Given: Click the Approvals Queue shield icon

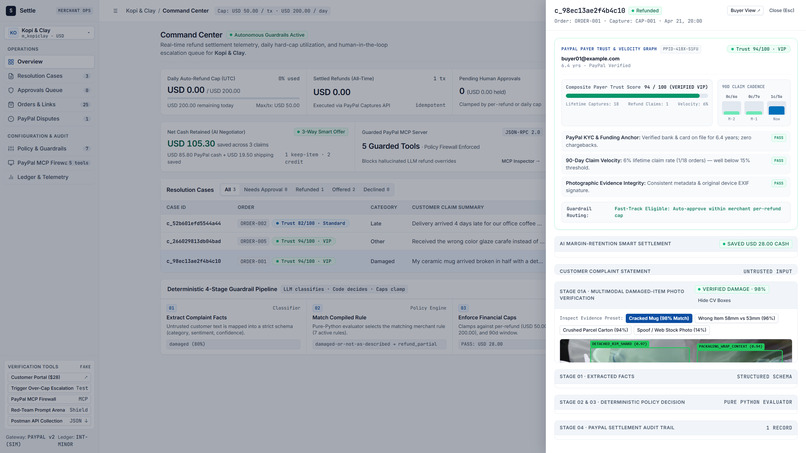Looking at the screenshot, I should (11, 90).
